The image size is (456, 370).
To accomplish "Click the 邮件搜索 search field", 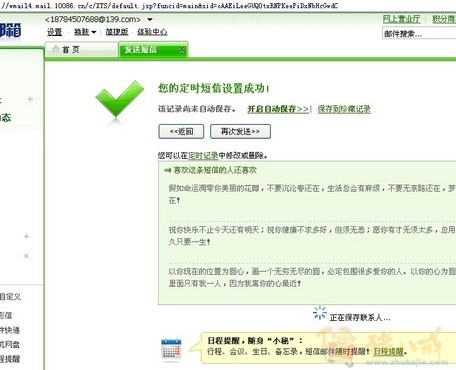I will (419, 34).
